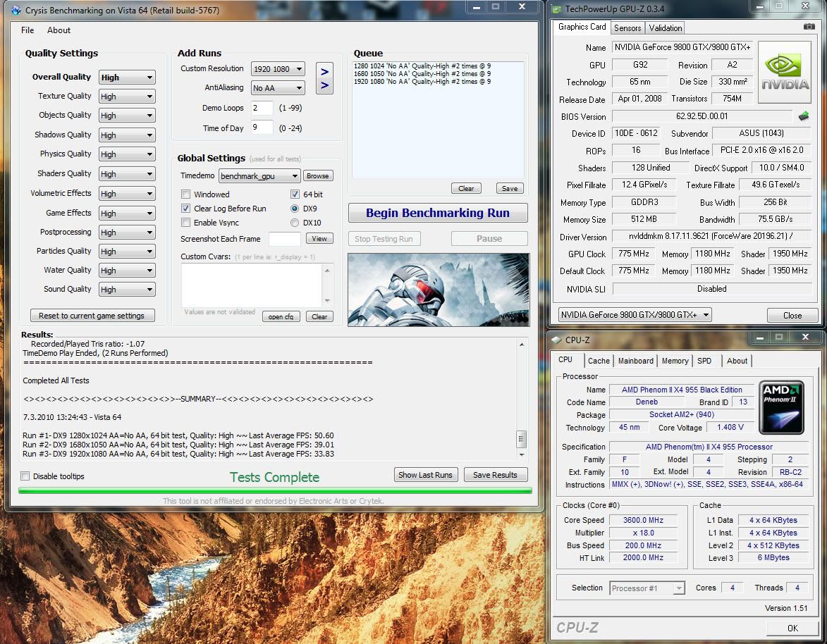
Task: Save the run queue
Action: pos(510,188)
